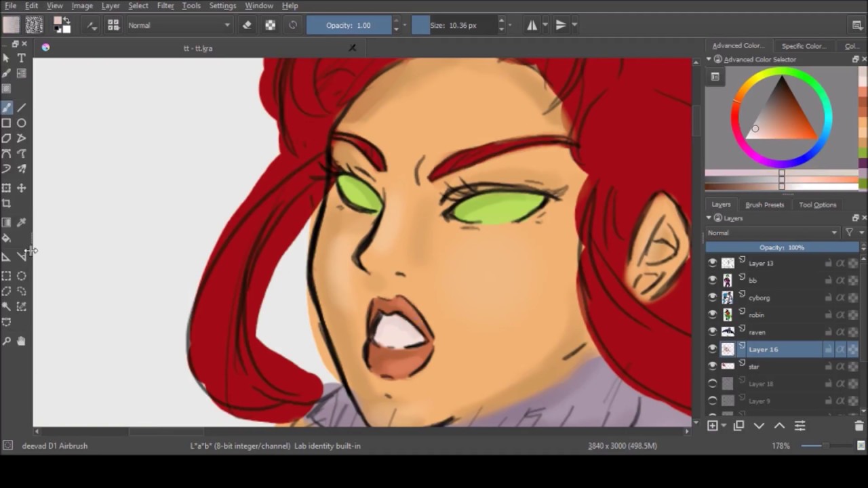Open the brush editor settings

91,25
